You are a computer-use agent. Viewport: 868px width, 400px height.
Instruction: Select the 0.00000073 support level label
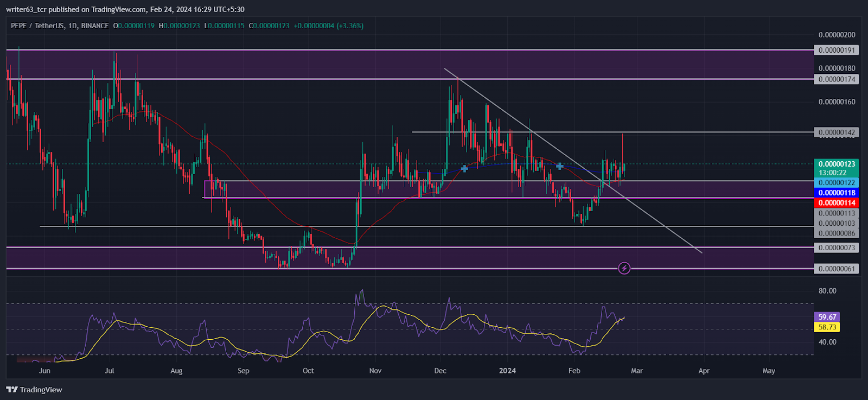point(837,248)
